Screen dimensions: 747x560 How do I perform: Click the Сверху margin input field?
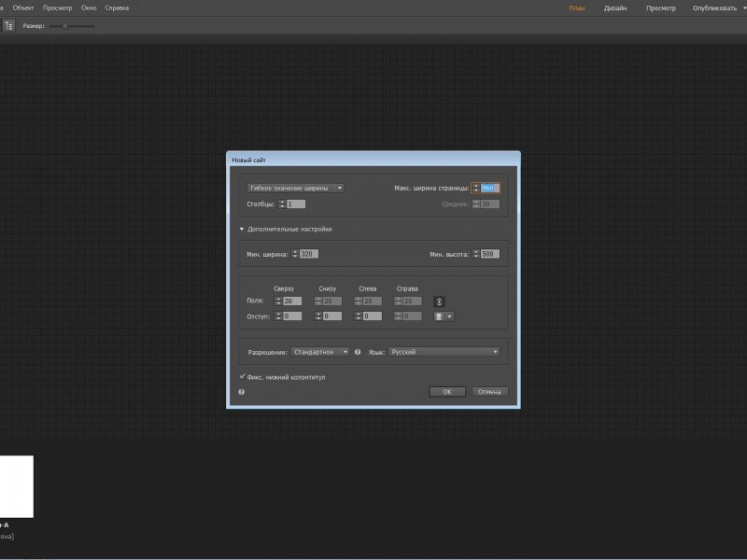(x=292, y=301)
